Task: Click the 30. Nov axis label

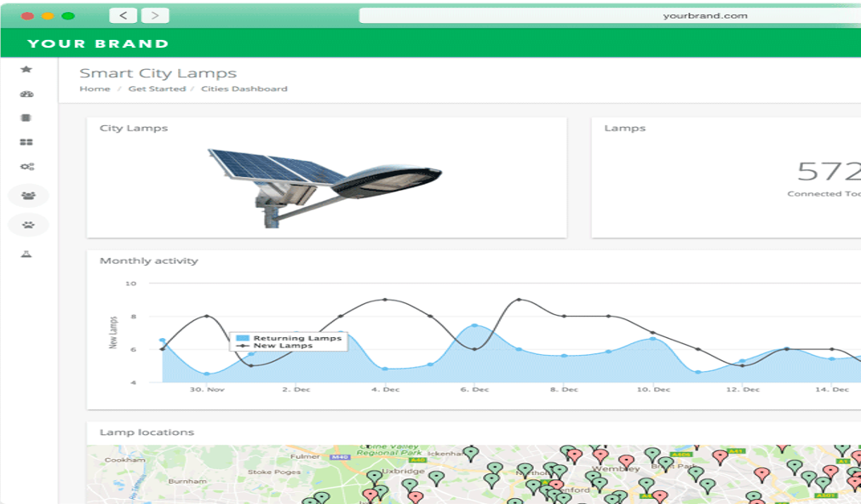Action: 207,389
